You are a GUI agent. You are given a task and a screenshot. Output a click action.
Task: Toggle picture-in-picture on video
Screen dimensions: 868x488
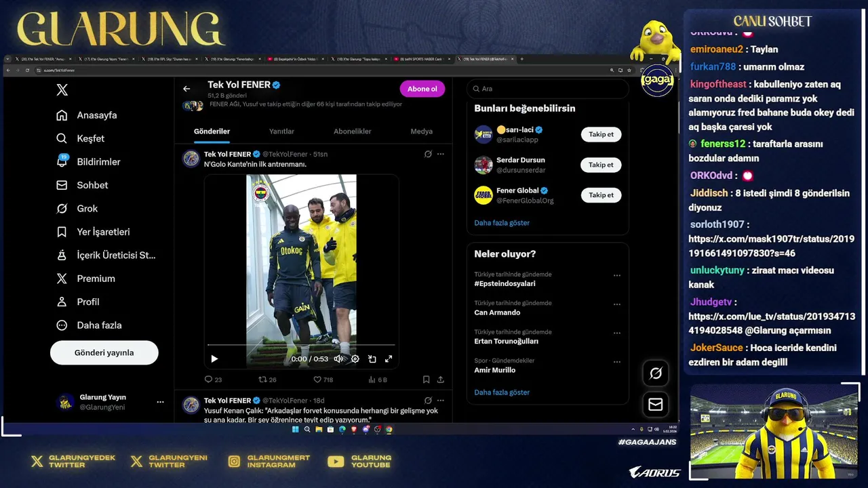[372, 359]
